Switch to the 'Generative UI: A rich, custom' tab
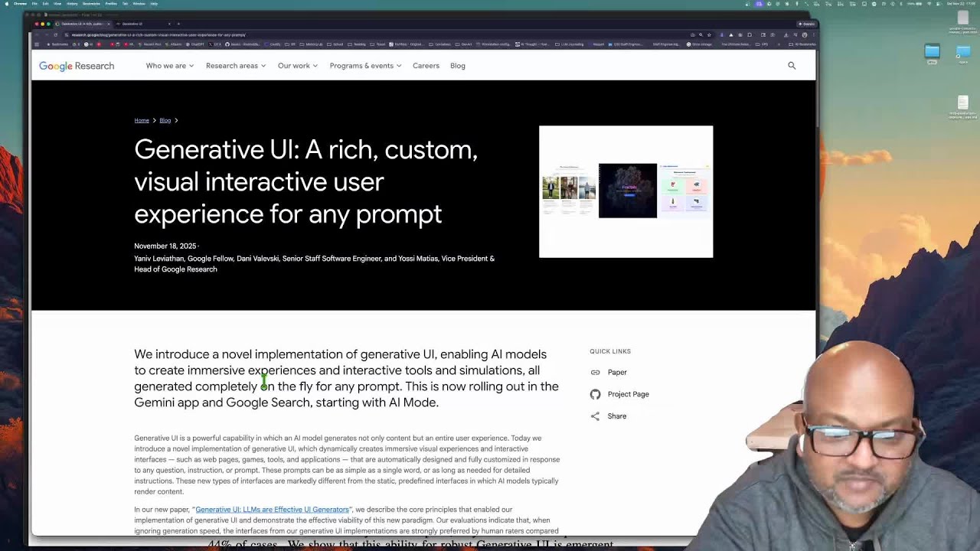Viewport: 980px width, 551px height. [82, 24]
